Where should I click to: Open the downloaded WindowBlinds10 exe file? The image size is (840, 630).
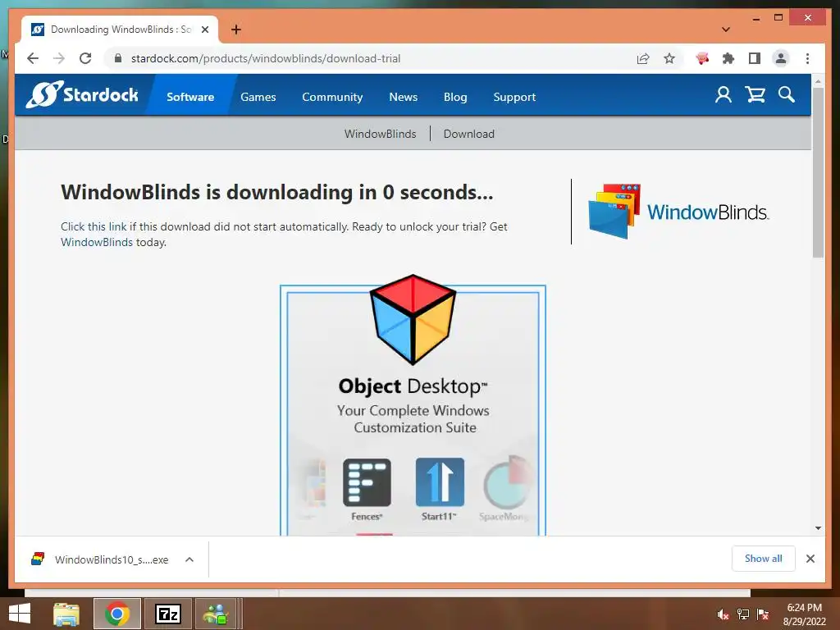(101, 559)
